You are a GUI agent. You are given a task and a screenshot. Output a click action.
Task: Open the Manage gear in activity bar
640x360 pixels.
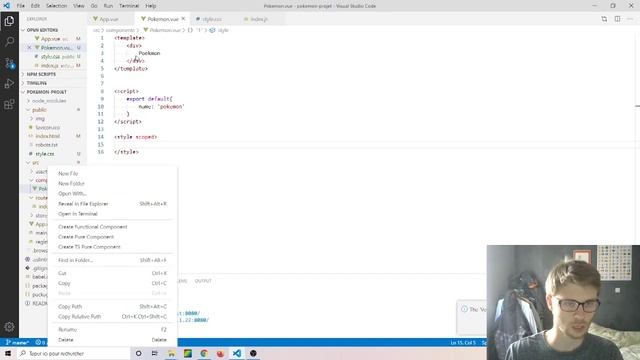(9, 327)
